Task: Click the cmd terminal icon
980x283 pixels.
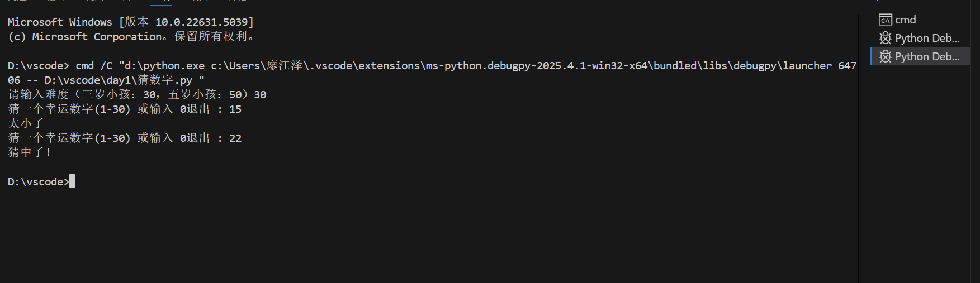Action: pyautogui.click(x=885, y=20)
